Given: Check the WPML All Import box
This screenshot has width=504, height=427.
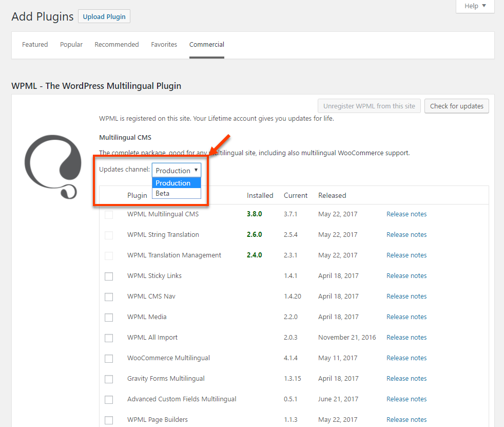Looking at the screenshot, I should click(109, 338).
